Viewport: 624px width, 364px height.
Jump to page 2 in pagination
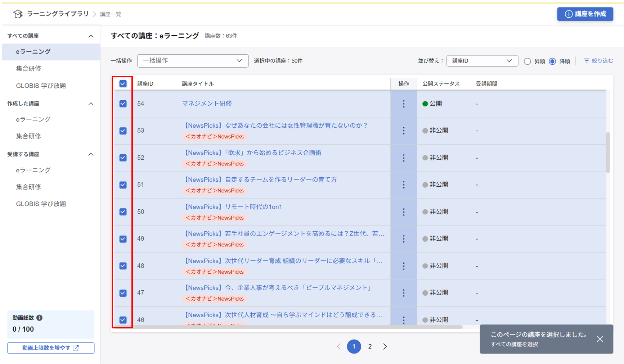click(x=370, y=346)
